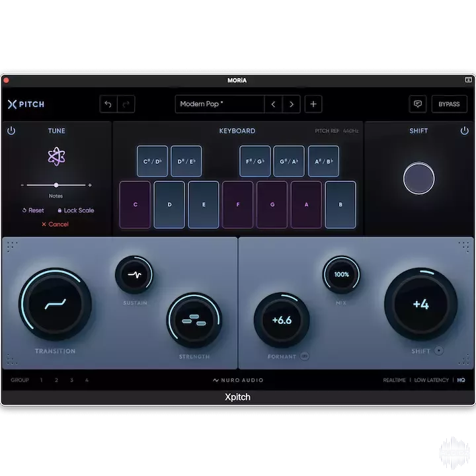
Task: Switch to LOW LATENCY mode
Action: [431, 380]
